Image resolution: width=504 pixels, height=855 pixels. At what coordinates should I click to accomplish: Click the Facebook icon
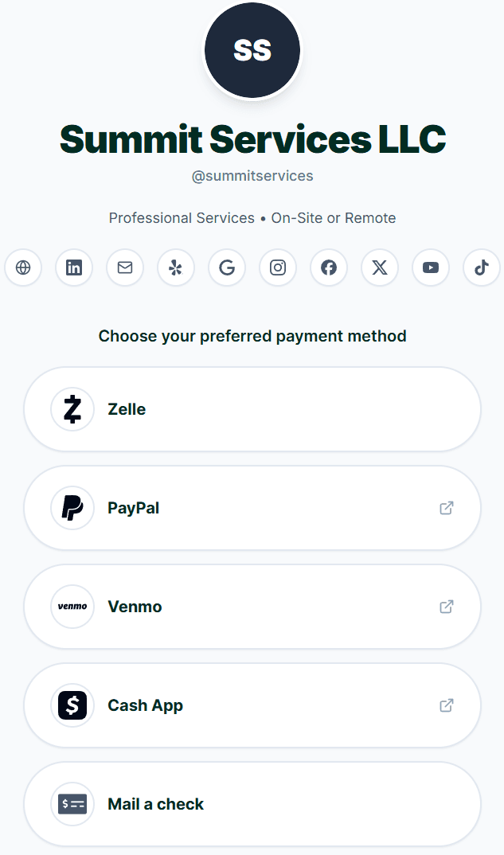[328, 267]
